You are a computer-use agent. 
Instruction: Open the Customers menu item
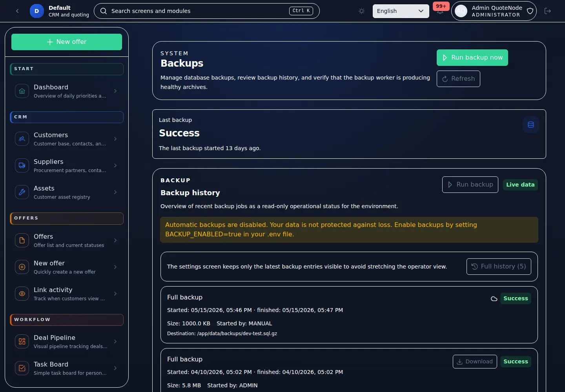(x=67, y=139)
